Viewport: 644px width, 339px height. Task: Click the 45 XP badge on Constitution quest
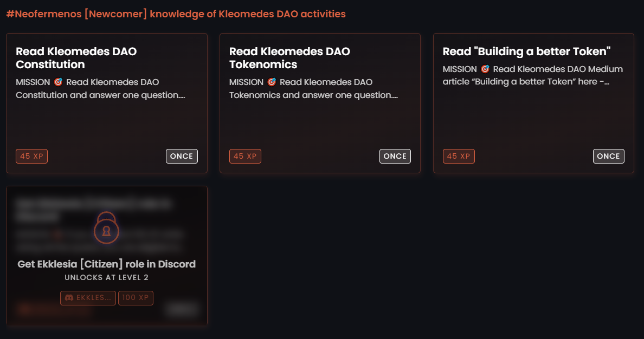31,156
